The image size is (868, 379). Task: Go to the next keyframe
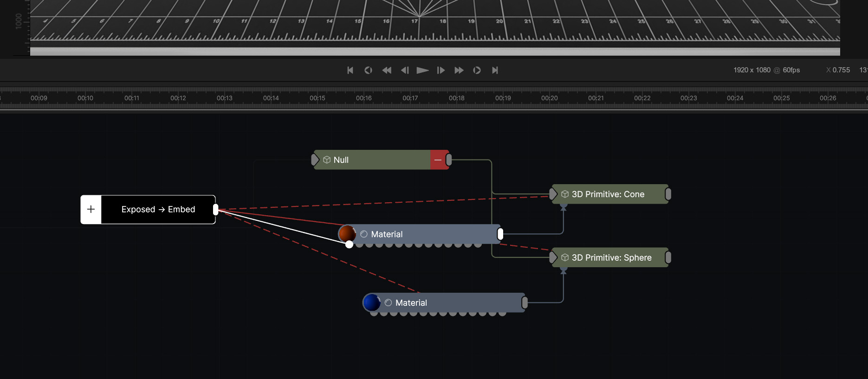477,70
